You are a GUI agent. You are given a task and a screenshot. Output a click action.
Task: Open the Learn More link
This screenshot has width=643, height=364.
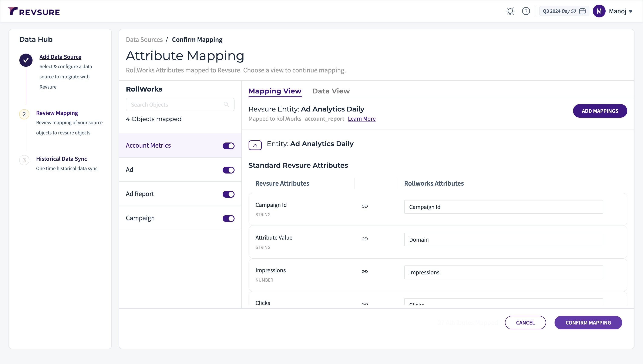point(361,119)
